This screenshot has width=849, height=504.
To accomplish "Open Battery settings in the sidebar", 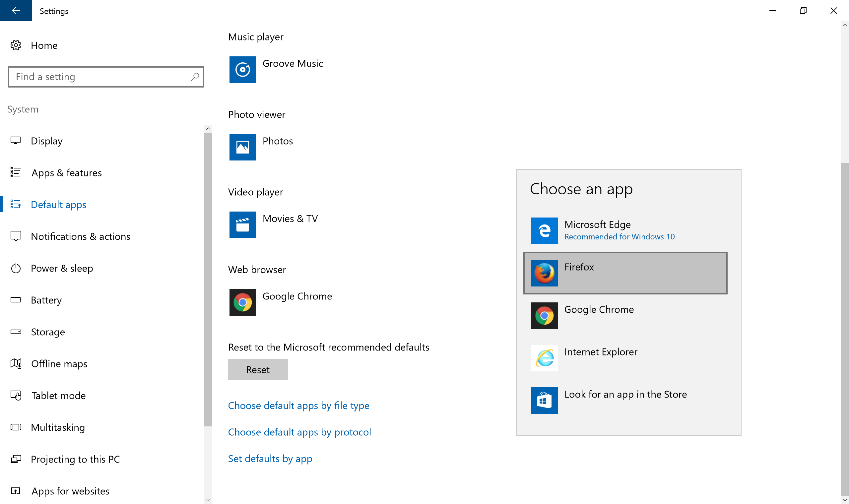I will (46, 300).
